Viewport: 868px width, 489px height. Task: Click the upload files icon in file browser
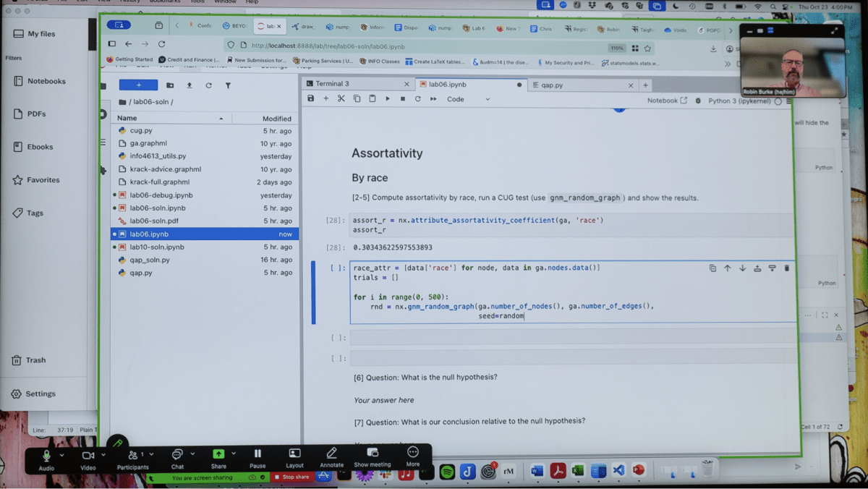(x=190, y=85)
